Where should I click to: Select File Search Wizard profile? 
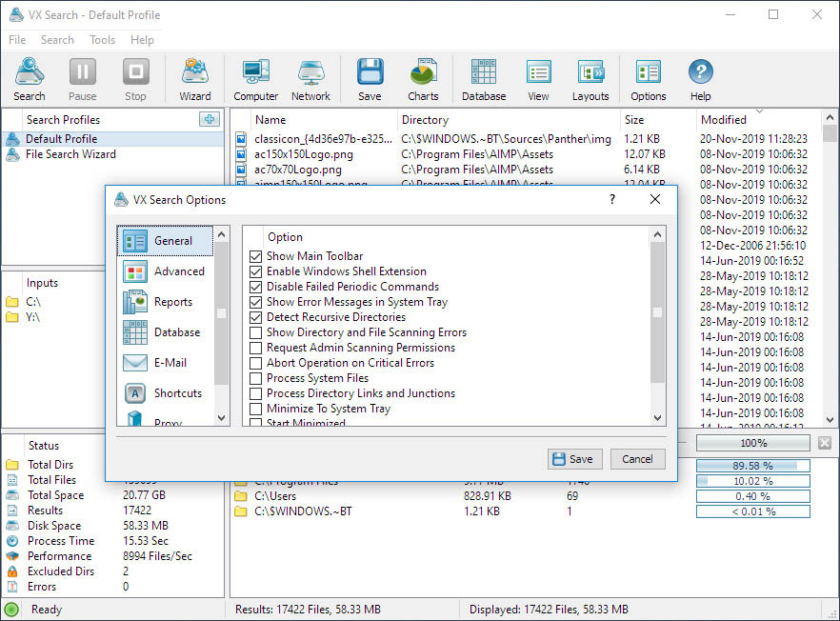(113, 154)
